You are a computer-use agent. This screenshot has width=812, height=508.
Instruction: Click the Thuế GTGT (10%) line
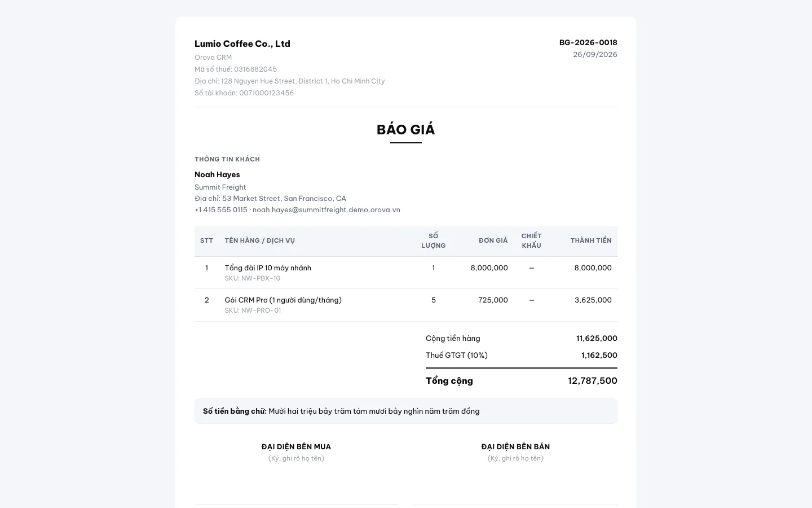point(522,355)
